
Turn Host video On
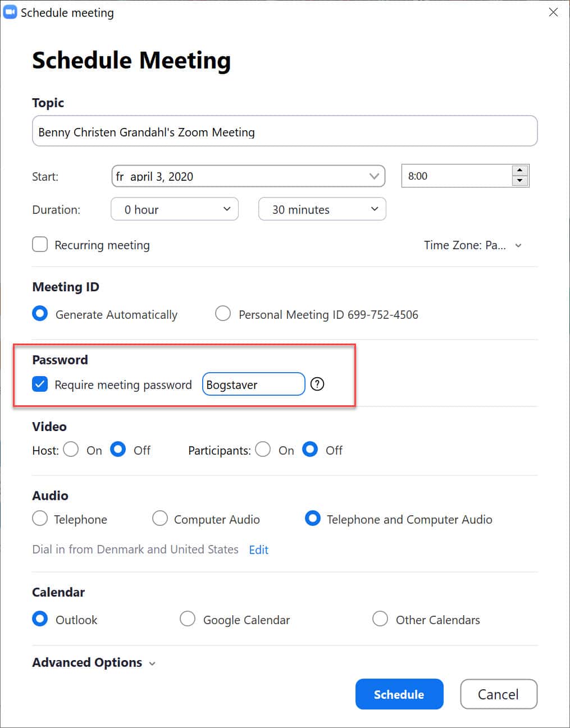click(71, 450)
